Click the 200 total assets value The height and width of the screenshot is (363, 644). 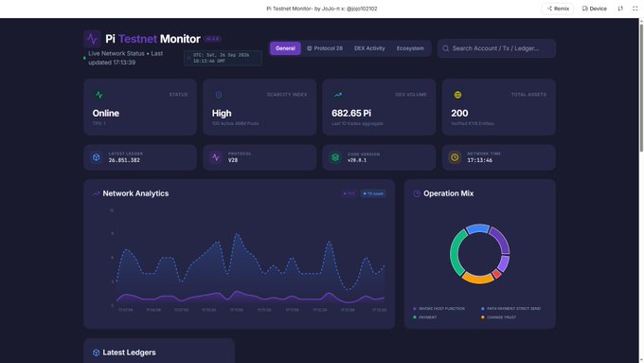(459, 113)
